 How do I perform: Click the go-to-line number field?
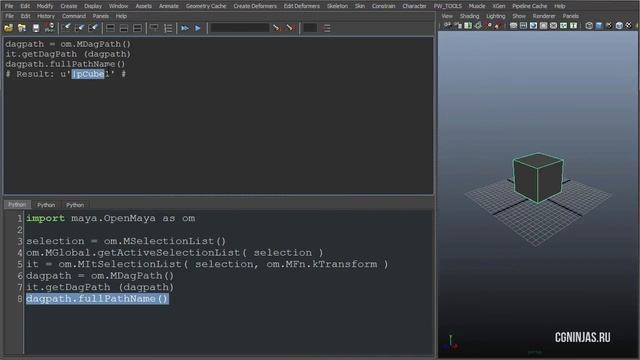pyautogui.click(x=310, y=28)
